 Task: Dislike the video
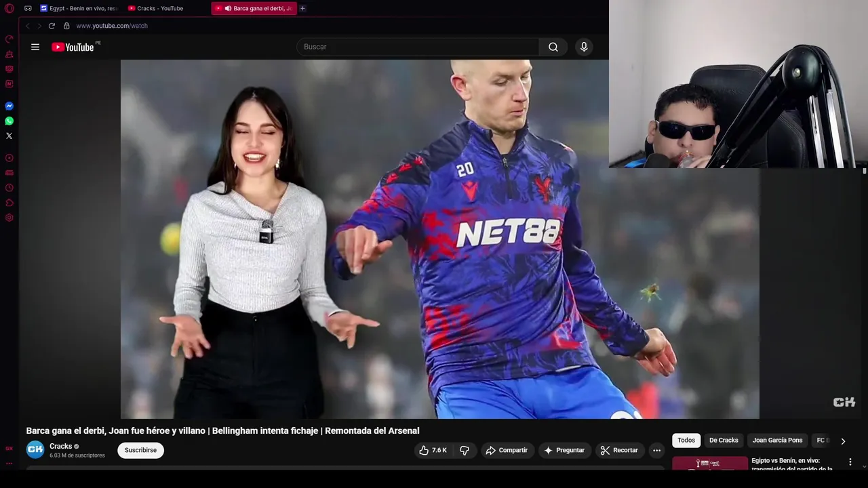coord(465,450)
